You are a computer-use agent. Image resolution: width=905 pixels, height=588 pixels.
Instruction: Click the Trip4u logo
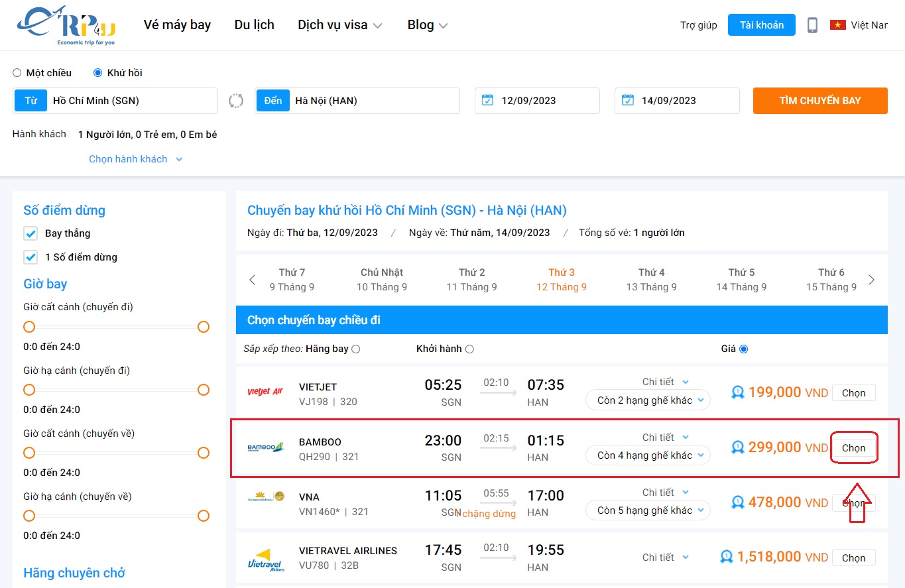click(x=66, y=26)
